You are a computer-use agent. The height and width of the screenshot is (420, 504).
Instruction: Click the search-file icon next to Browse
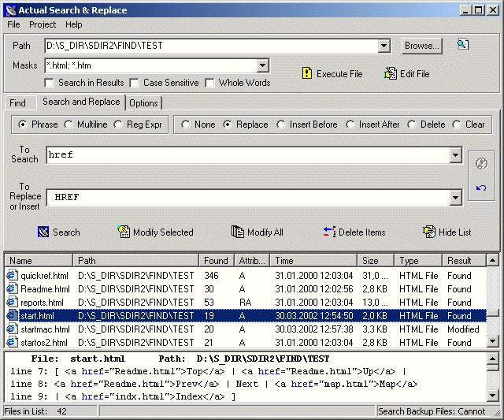pos(463,44)
